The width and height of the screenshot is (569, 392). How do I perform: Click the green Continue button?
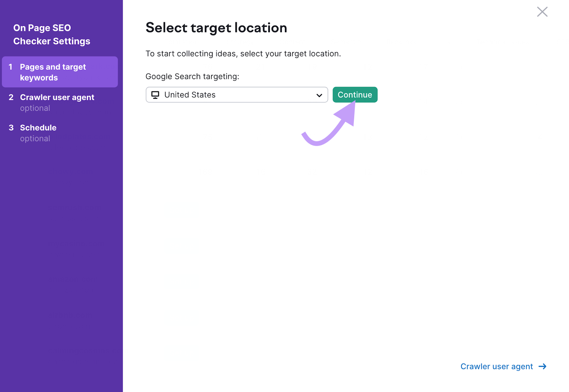pyautogui.click(x=355, y=95)
